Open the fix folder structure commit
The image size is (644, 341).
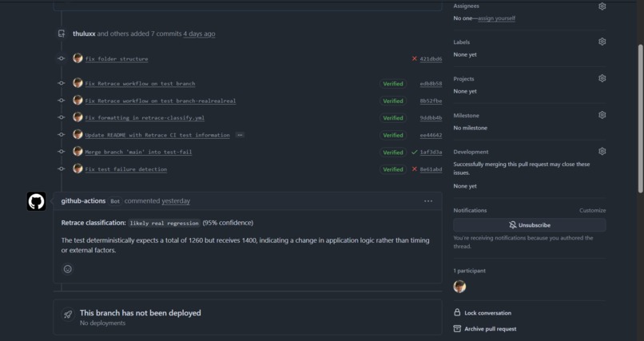click(117, 58)
